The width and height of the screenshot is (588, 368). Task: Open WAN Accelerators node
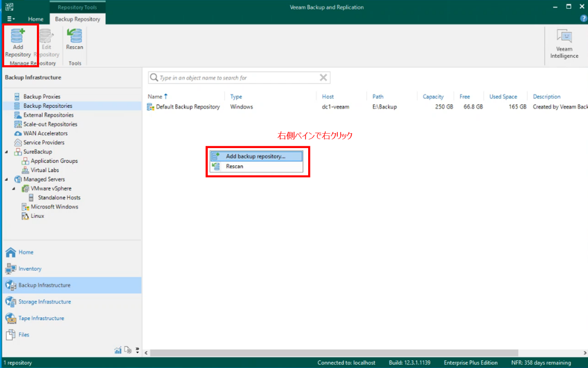tap(45, 134)
